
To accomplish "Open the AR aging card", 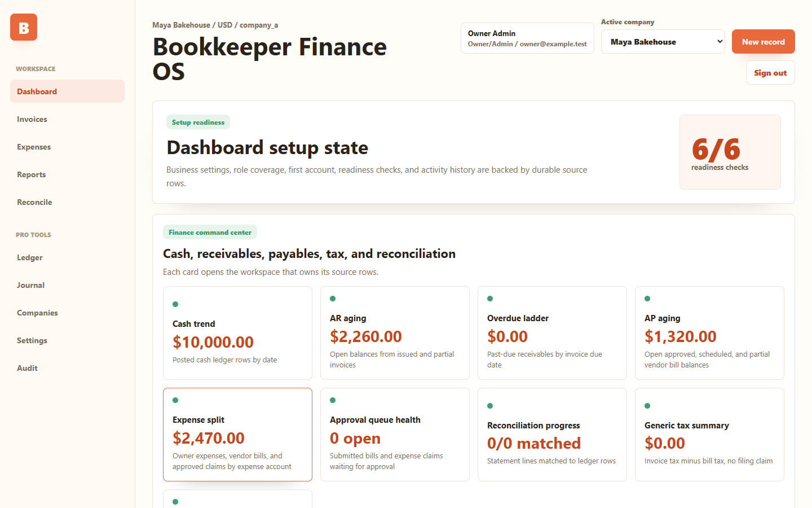I will tap(395, 333).
